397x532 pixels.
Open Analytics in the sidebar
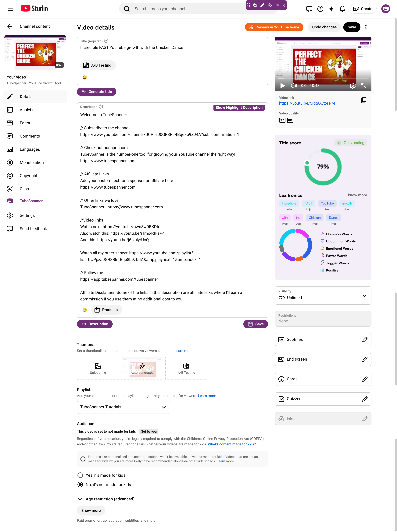pos(35,110)
